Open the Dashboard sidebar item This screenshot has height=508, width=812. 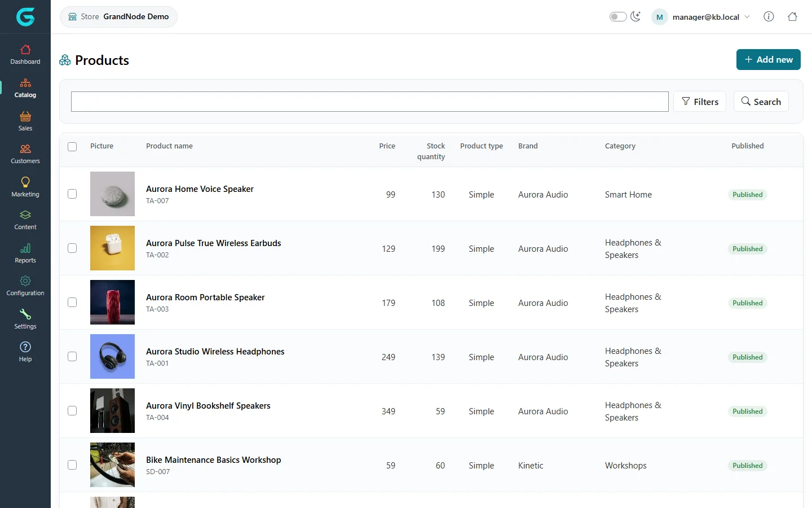(25, 55)
